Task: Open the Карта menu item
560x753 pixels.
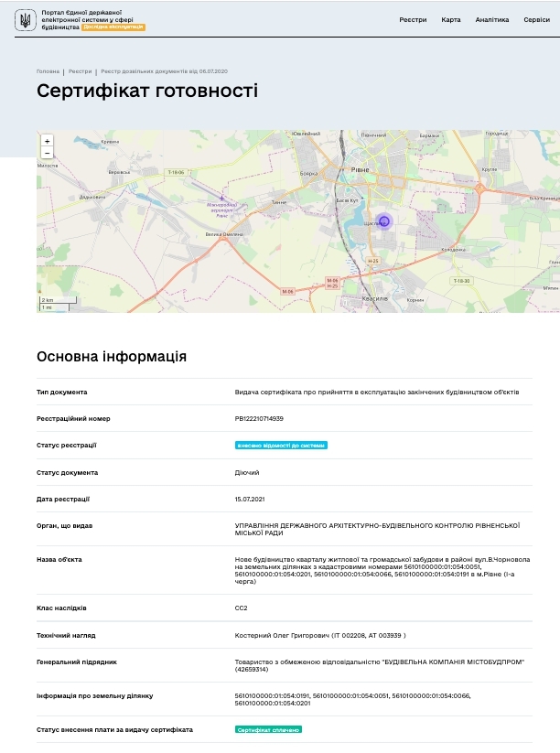Action: pos(451,20)
